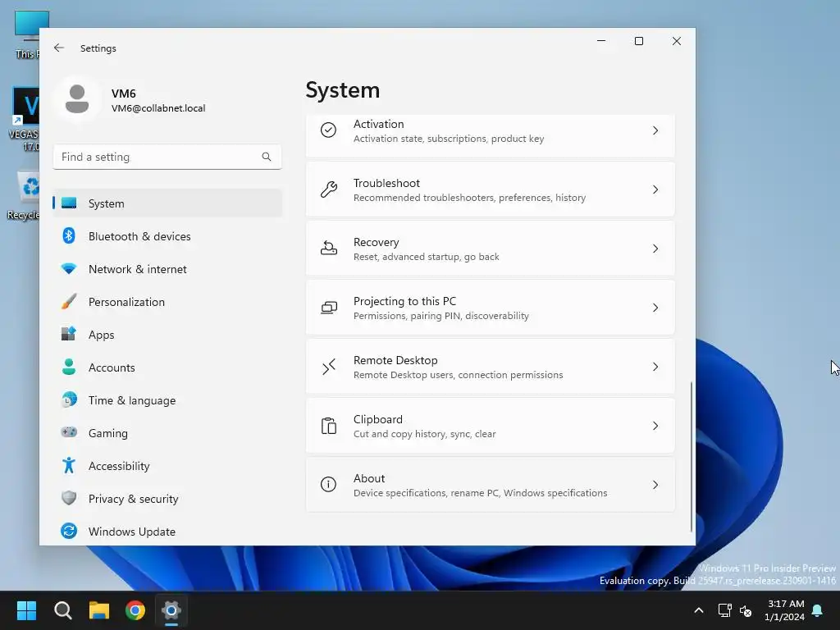Open Accessibility settings label
Image resolution: width=840 pixels, height=630 pixels.
119,466
